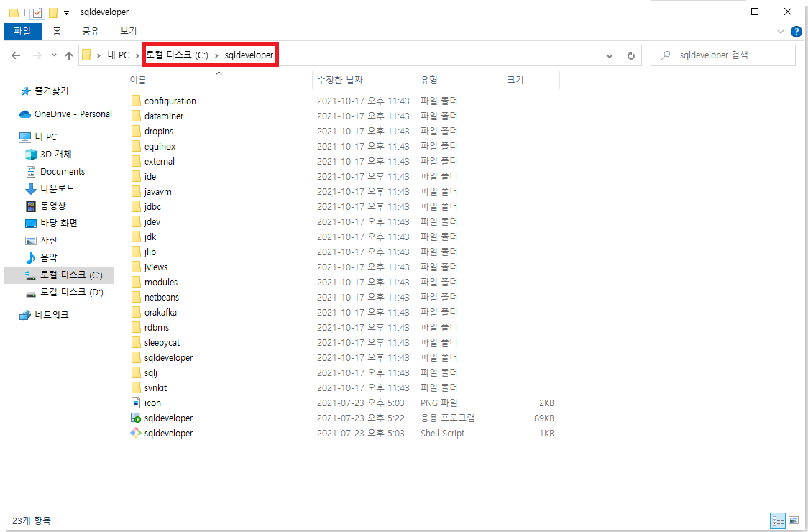The width and height of the screenshot is (808, 532).
Task: Open 네트워크 in the navigation pane
Action: [x=44, y=315]
